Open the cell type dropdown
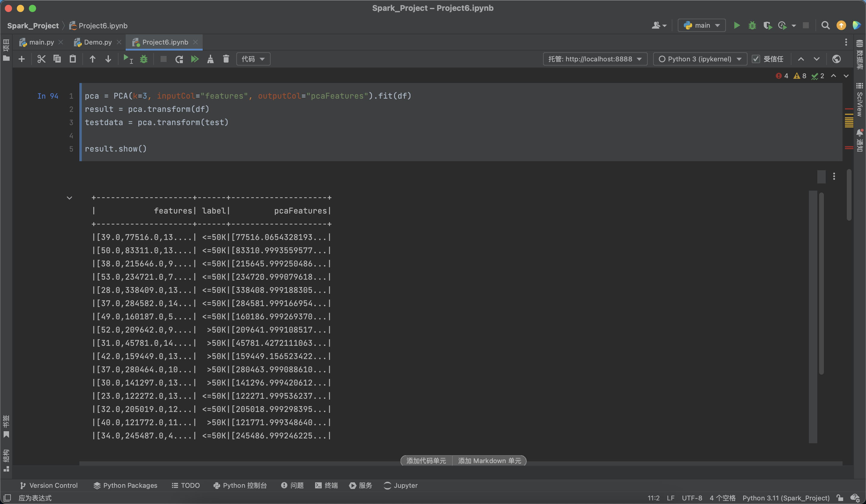866x504 pixels. pos(253,59)
